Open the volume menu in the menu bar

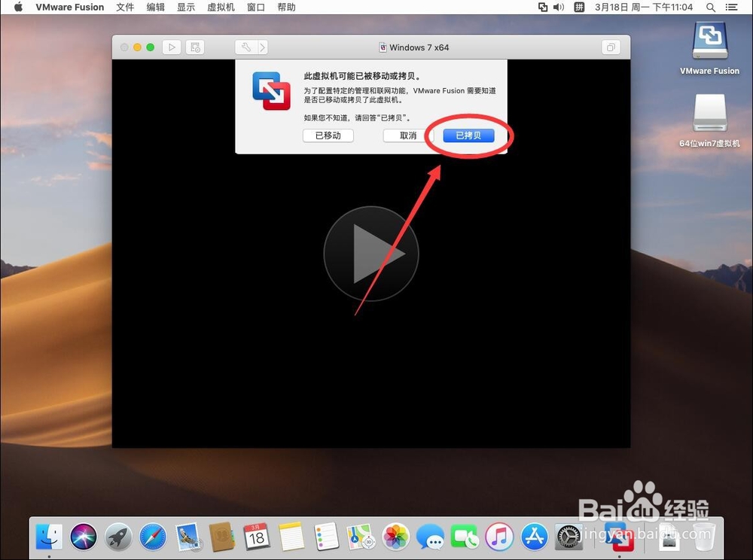[556, 7]
